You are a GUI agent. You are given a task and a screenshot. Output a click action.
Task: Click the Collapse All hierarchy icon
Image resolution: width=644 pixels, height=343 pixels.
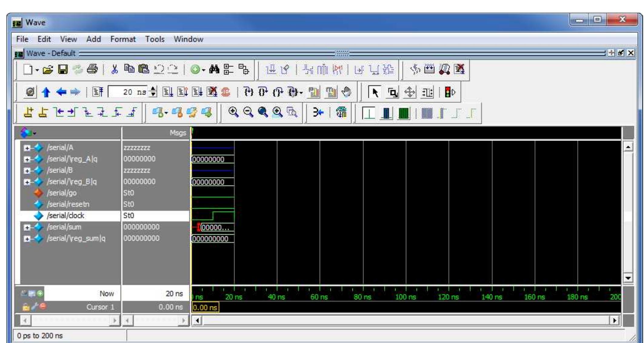244,70
